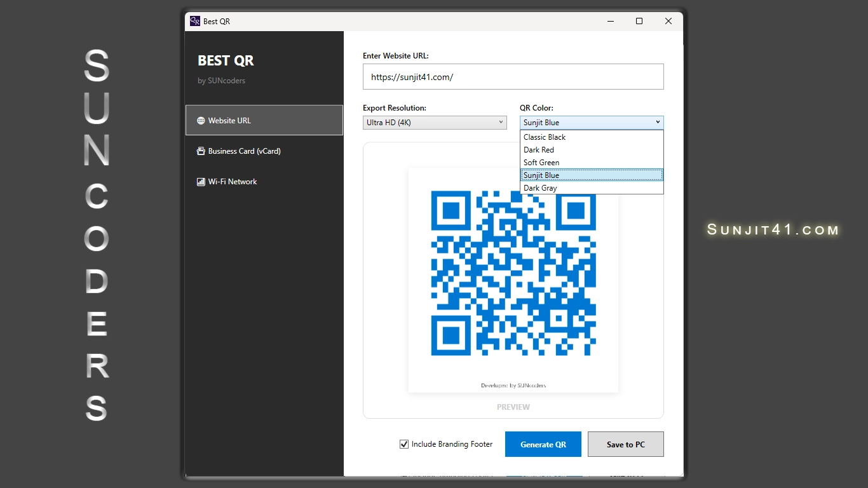Click the 'by SUNcoders' subtitle text
868x488 pixels.
coord(221,81)
